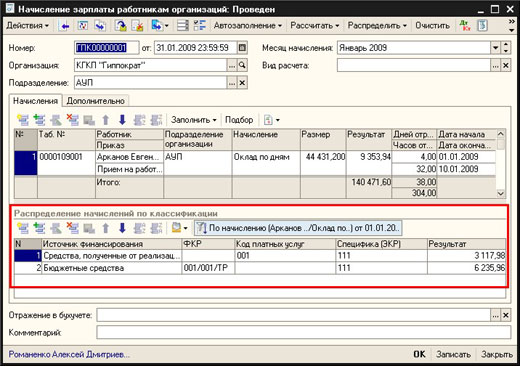The height and width of the screenshot is (366, 520).
Task: Click the blue move-down arrow in accruals toolbar
Action: coord(122,120)
